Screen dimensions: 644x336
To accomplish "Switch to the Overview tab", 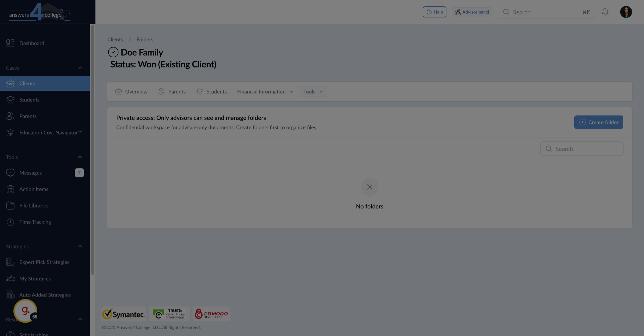I will pos(136,91).
